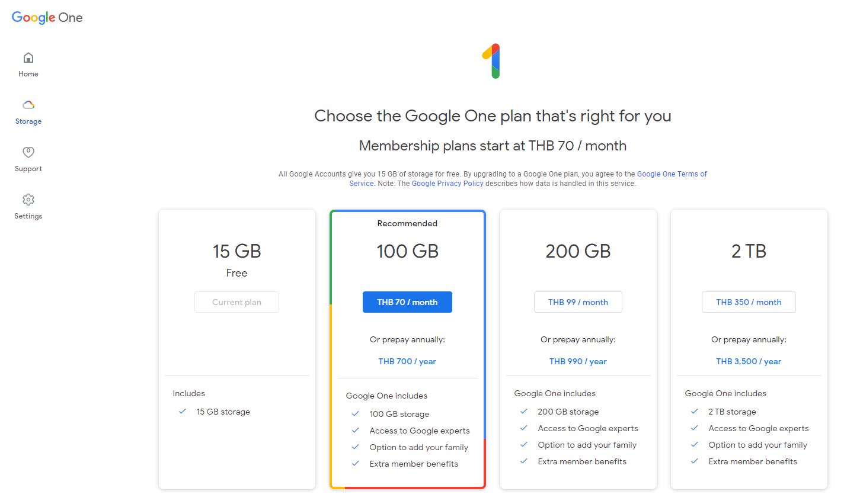Open the Google One Terms of Service link
The height and width of the screenshot is (504, 844).
click(672, 174)
